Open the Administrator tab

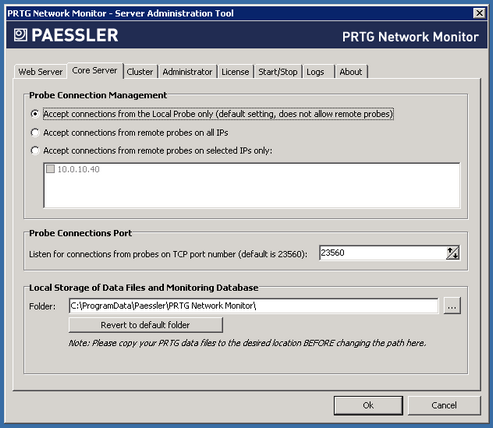click(187, 72)
